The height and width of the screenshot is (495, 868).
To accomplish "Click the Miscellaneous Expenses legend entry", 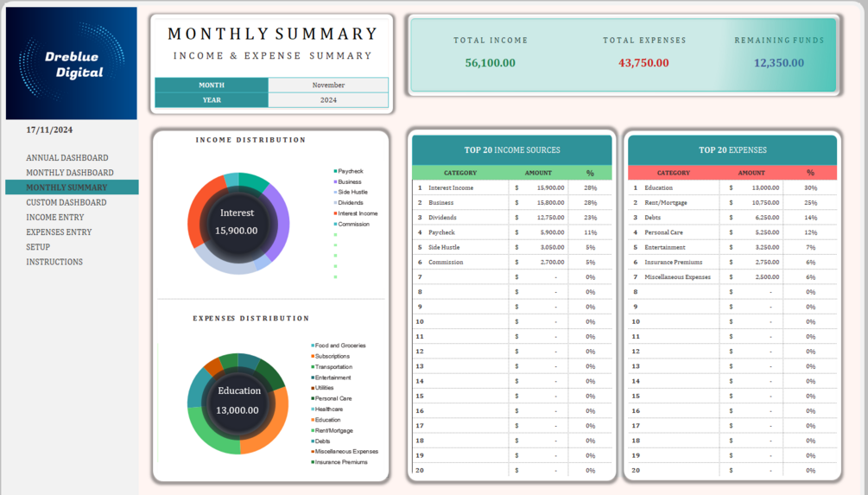I will click(x=345, y=451).
